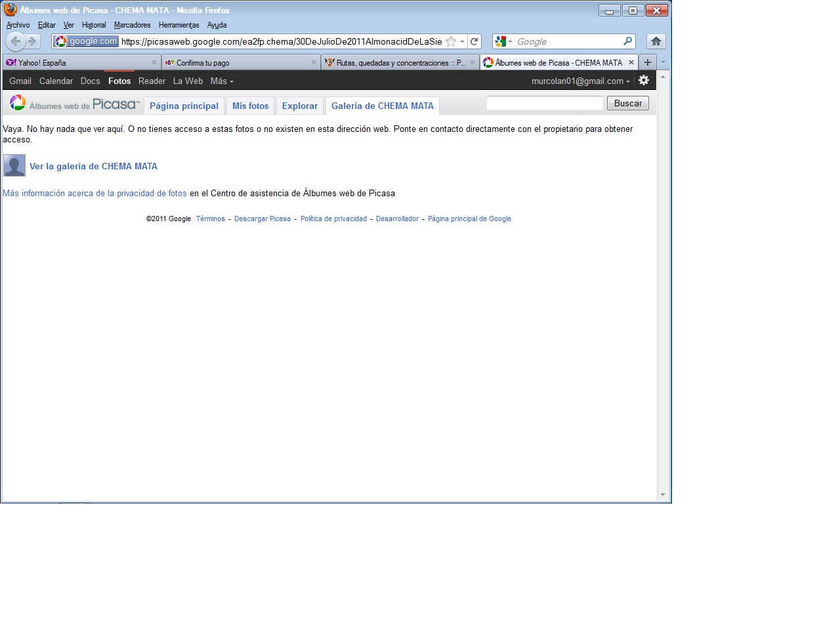840x630 pixels.
Task: Click the Picasa logo icon
Action: pyautogui.click(x=18, y=103)
